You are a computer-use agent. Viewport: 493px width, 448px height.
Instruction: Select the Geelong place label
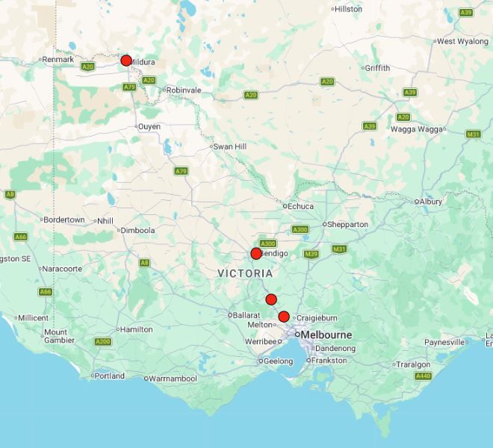point(278,361)
